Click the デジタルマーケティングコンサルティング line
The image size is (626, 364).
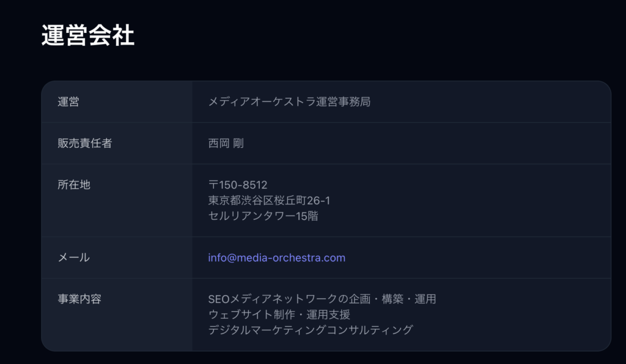coord(311,330)
